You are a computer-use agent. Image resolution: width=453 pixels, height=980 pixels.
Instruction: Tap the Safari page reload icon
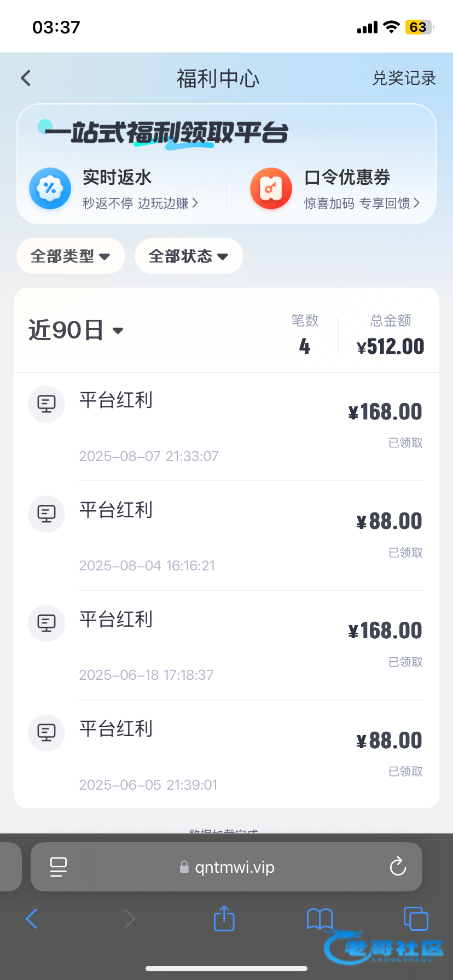coord(397,867)
